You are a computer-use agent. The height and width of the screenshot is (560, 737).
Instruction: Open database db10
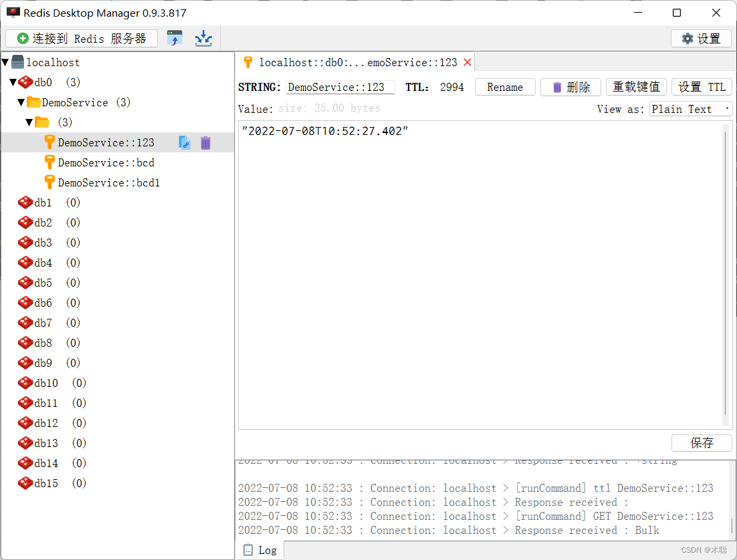click(x=51, y=383)
